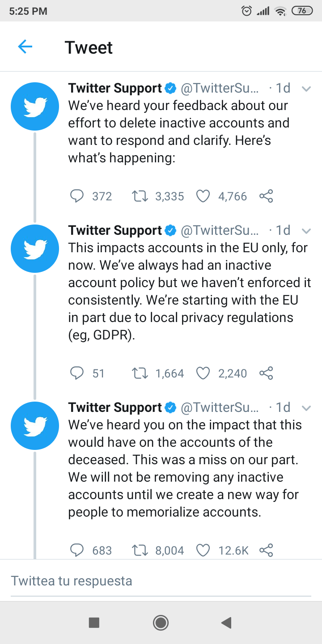Like the tweet with 2,240 likes
Screen dimensions: 322x644
203,373
